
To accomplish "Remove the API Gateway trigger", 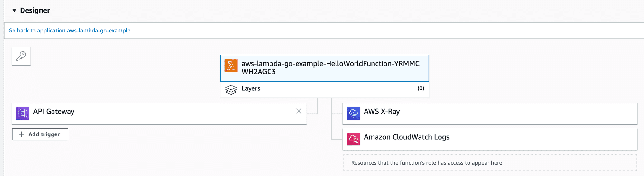I will (x=299, y=111).
